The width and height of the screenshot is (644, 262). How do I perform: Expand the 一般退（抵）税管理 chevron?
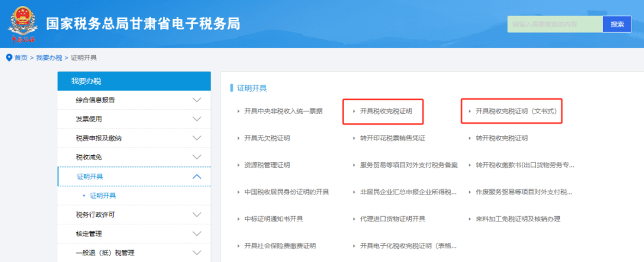pyautogui.click(x=197, y=253)
